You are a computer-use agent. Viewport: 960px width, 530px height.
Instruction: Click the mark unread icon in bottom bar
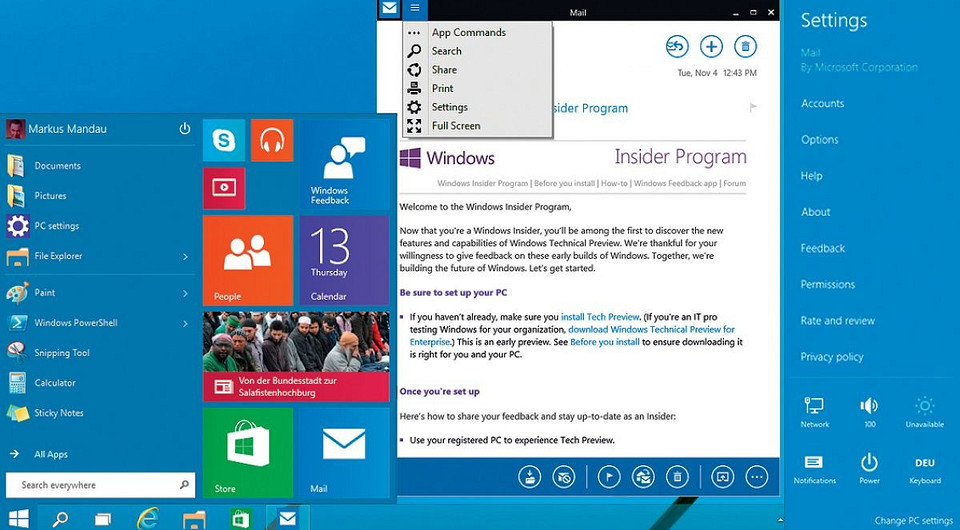pyautogui.click(x=643, y=477)
